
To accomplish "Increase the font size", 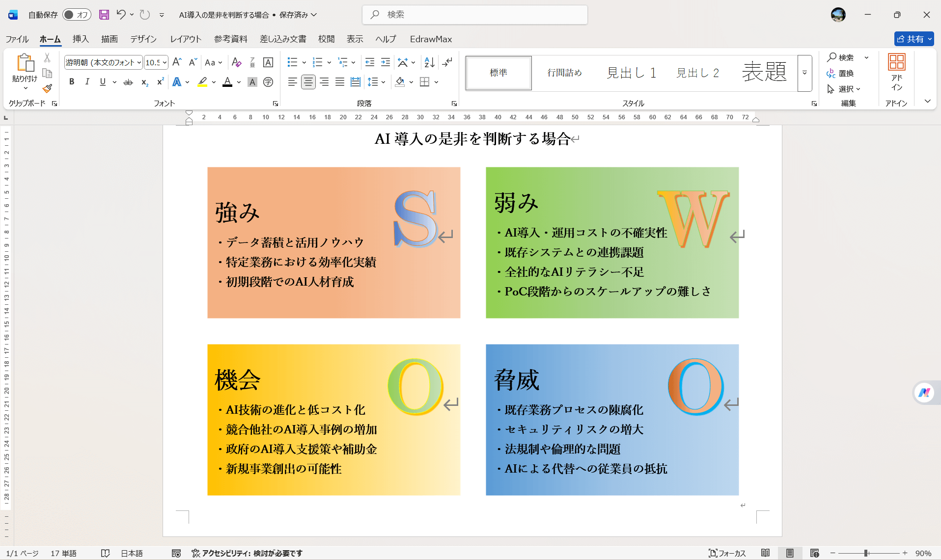I will point(176,62).
